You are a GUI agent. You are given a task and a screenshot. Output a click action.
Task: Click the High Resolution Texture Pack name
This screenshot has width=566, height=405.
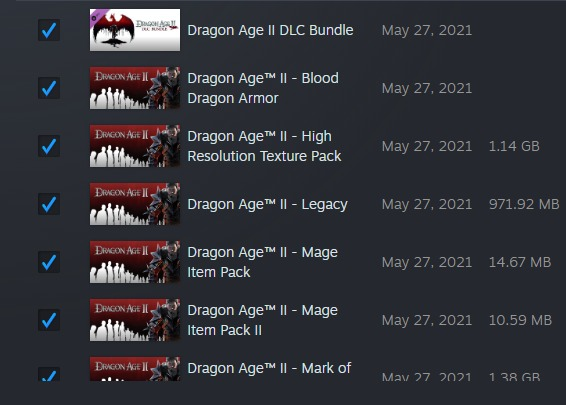pyautogui.click(x=264, y=146)
